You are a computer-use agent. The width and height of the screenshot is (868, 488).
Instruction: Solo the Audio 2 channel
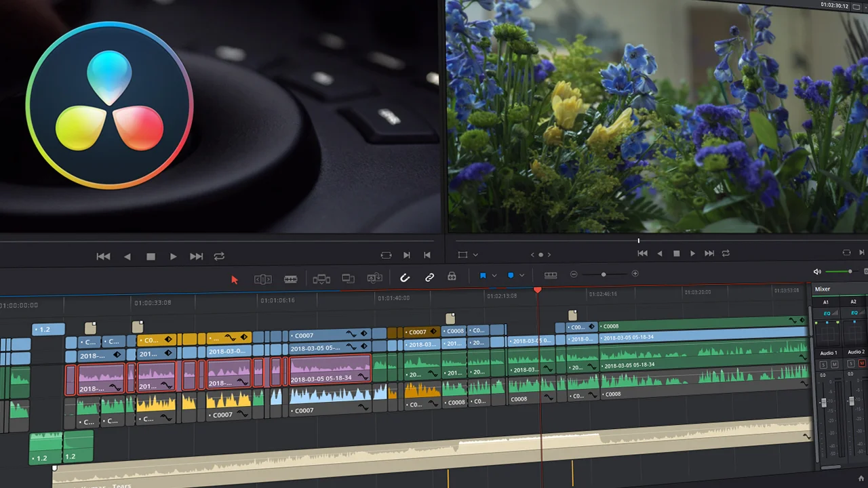tap(851, 364)
